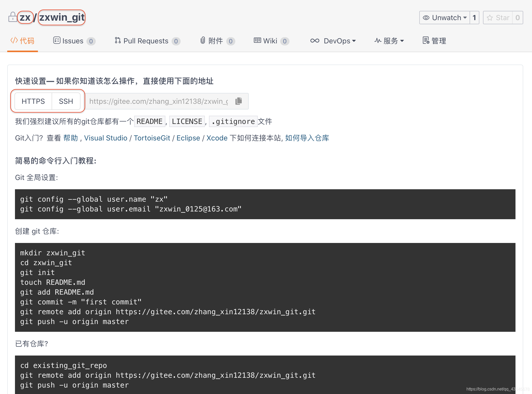Image resolution: width=532 pixels, height=394 pixels.
Task: Open the TortoiseGit guide link
Action: pyautogui.click(x=152, y=138)
